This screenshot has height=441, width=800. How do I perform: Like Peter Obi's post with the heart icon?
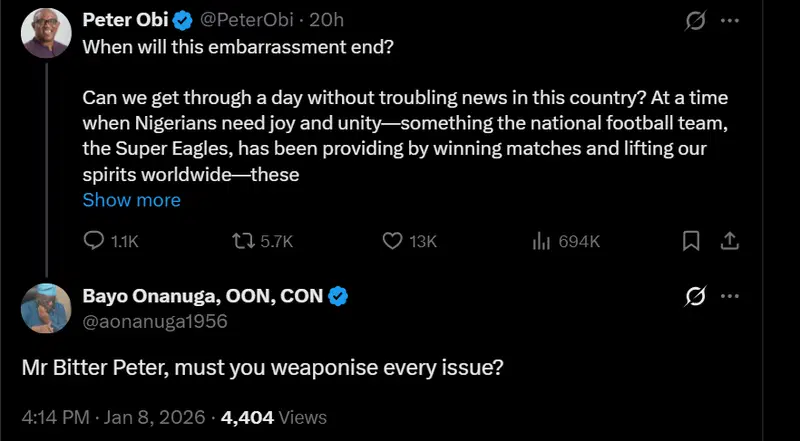393,241
